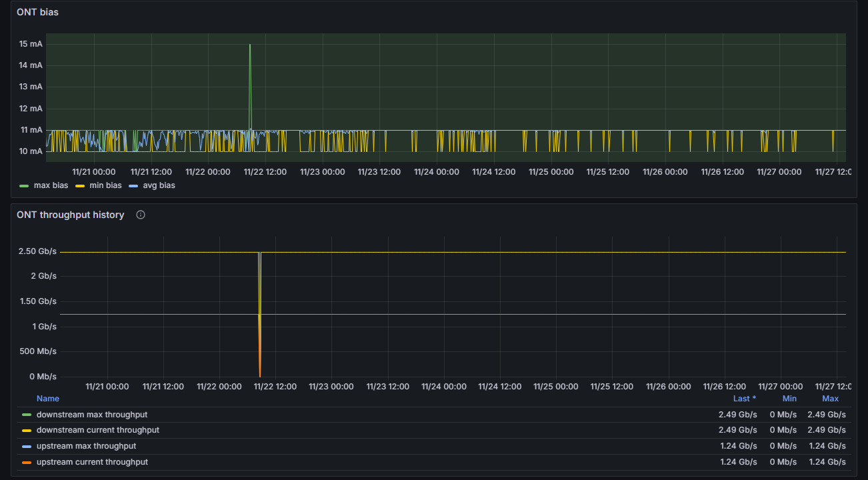Click the orange upstream current throughput series marker
This screenshot has height=480, width=868.
click(26, 463)
